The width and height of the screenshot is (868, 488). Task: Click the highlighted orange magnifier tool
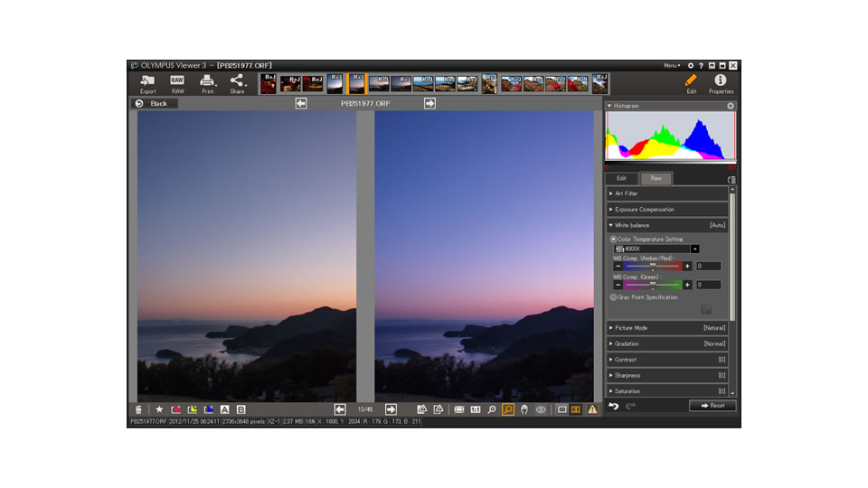pos(507,409)
